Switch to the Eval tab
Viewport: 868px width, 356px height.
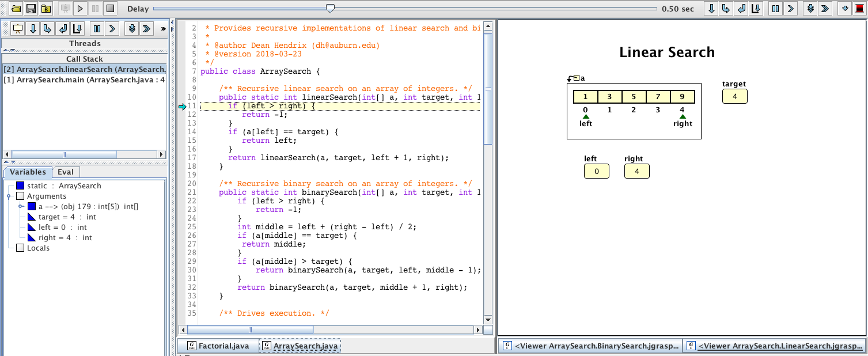(66, 172)
